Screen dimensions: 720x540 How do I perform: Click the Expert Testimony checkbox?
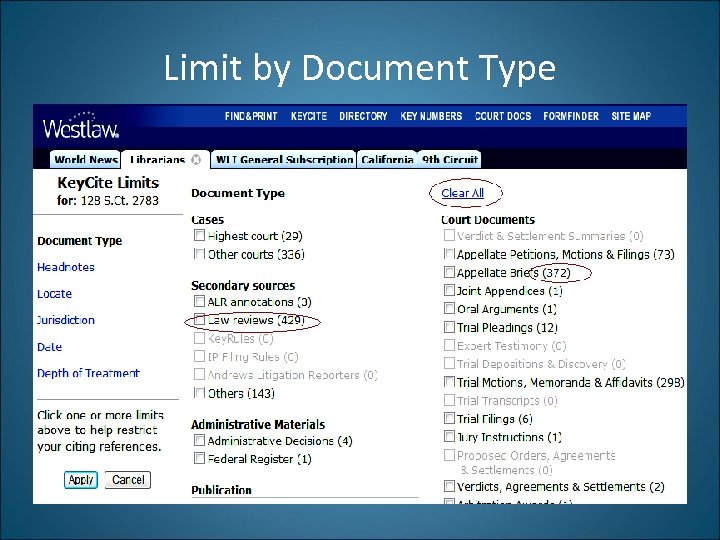pos(449,345)
